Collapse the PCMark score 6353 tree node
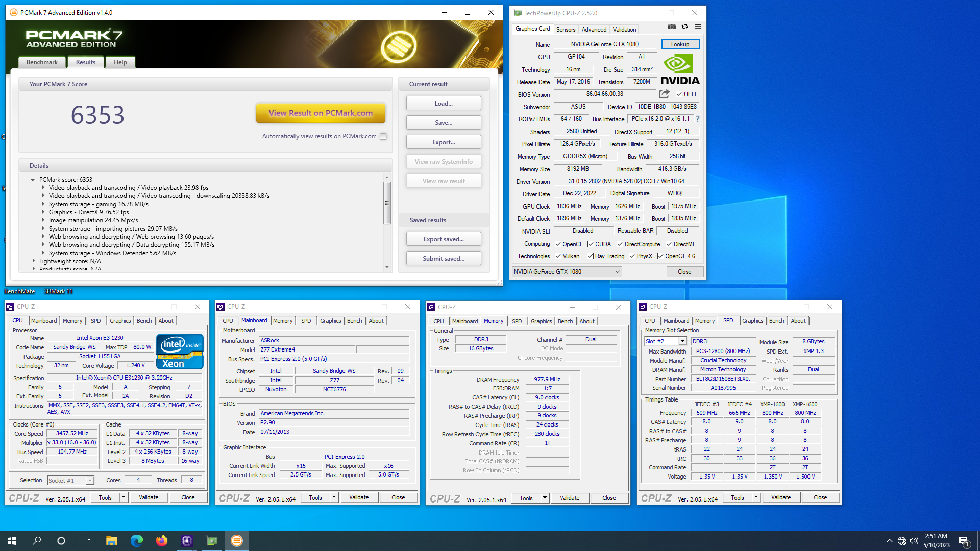The image size is (980, 551). [33, 180]
